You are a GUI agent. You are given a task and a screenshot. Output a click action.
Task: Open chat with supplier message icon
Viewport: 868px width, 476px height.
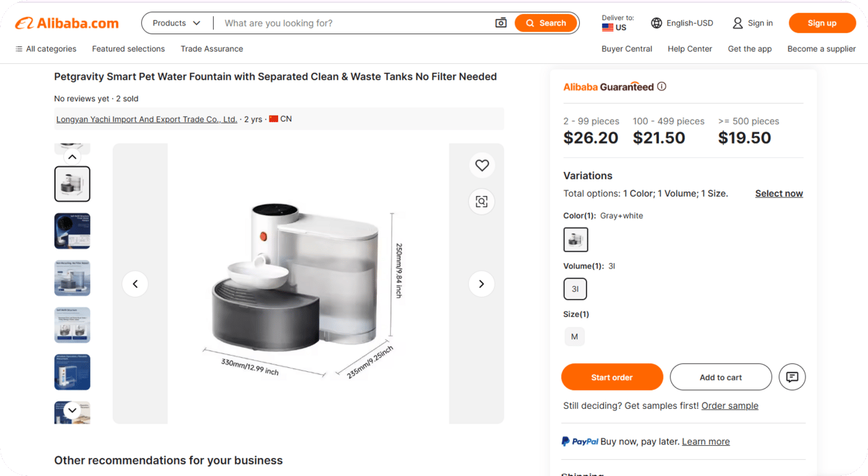792,377
